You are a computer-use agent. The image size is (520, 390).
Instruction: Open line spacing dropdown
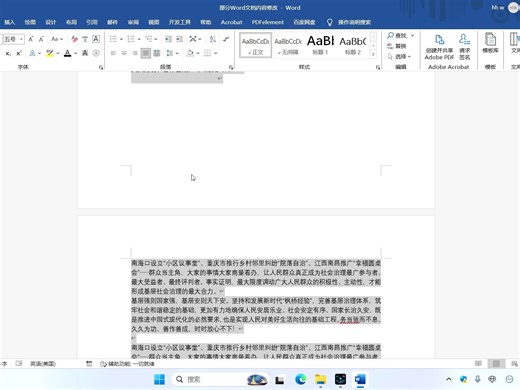pos(172,53)
